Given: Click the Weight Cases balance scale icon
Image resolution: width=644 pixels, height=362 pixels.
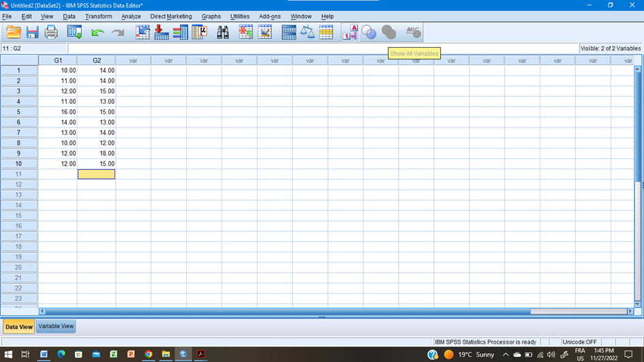Looking at the screenshot, I should pyautogui.click(x=308, y=32).
